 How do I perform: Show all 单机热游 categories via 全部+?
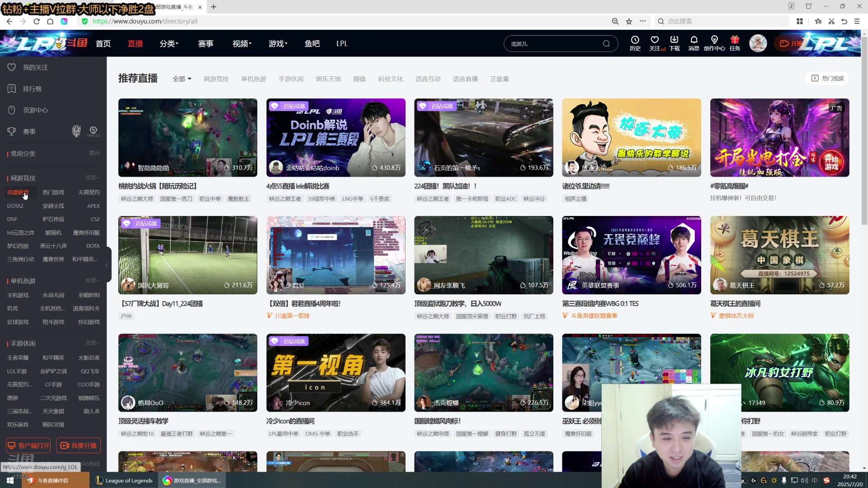(x=93, y=281)
